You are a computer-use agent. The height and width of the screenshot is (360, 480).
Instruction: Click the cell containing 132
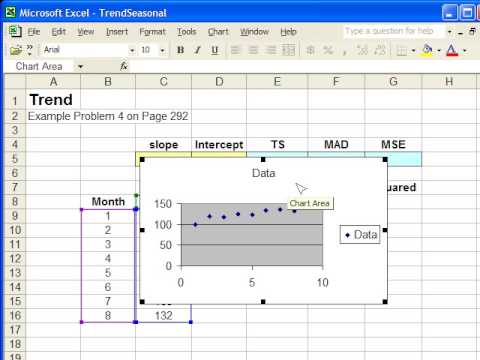click(x=163, y=316)
